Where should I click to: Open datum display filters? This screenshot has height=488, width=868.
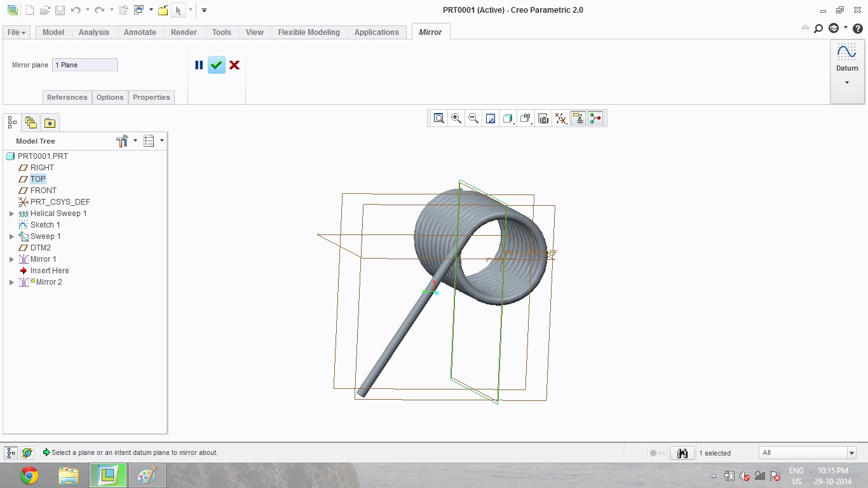click(x=560, y=118)
